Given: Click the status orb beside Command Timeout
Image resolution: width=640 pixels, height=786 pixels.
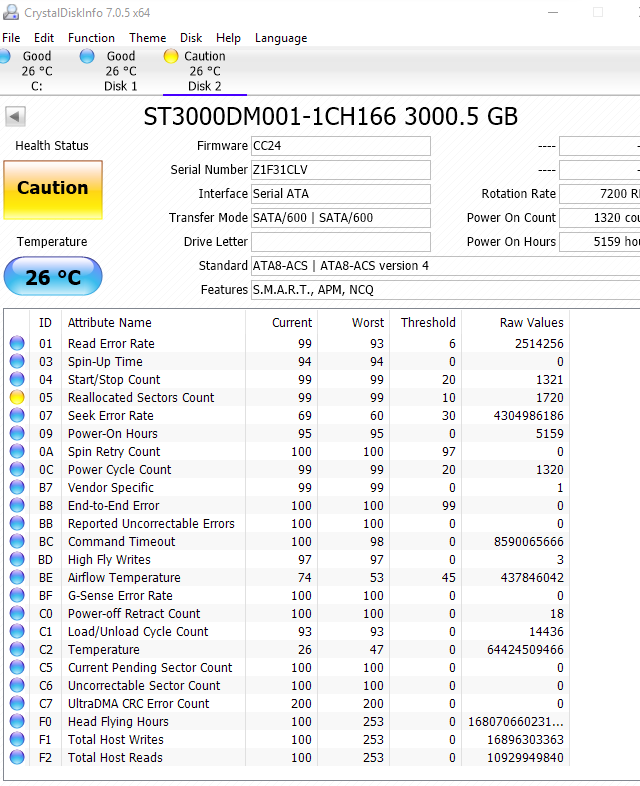Looking at the screenshot, I should coord(17,541).
